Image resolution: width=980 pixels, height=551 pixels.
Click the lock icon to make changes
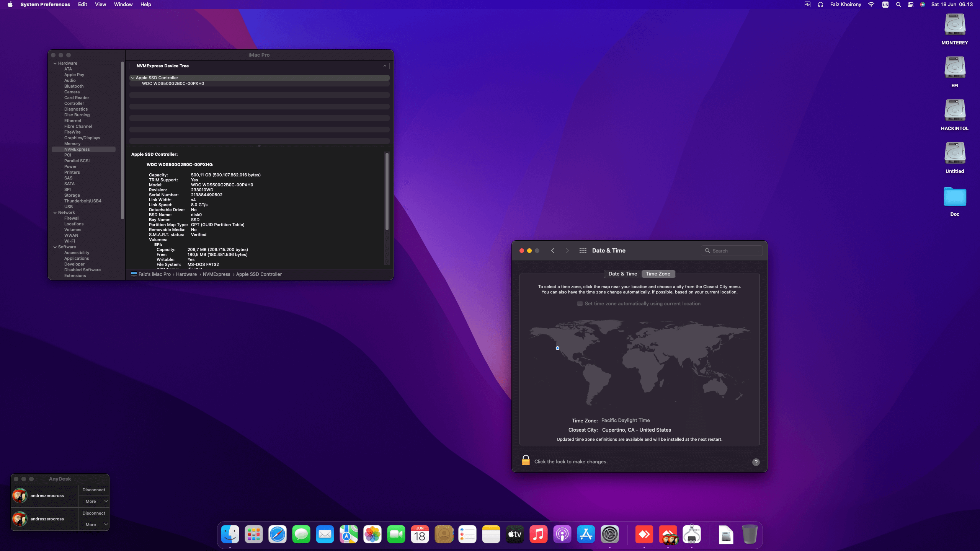click(526, 460)
